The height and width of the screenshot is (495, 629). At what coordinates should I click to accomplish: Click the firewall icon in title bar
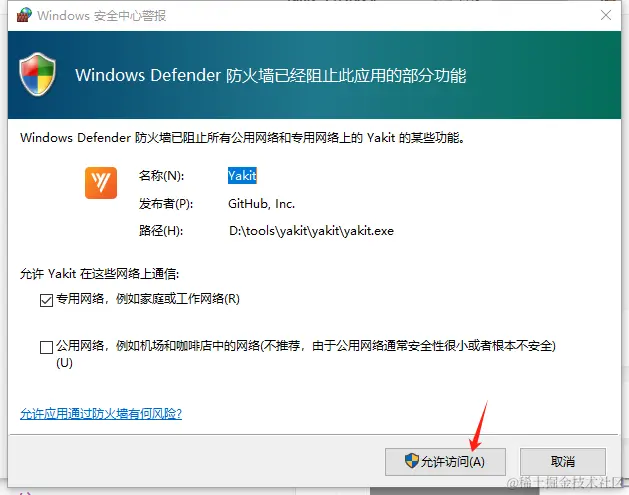[x=24, y=15]
